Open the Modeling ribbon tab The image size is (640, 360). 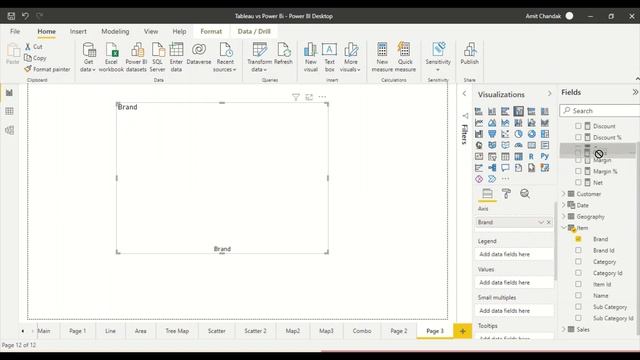point(115,31)
